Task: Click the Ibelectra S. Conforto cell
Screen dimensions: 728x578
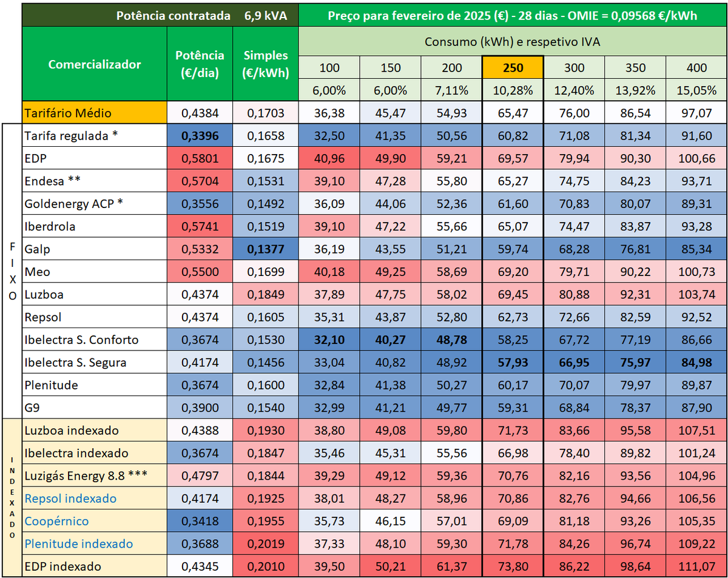Action: coord(95,340)
